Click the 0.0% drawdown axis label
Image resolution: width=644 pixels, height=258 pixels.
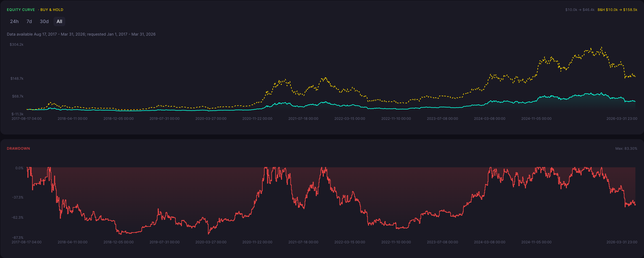point(19,168)
